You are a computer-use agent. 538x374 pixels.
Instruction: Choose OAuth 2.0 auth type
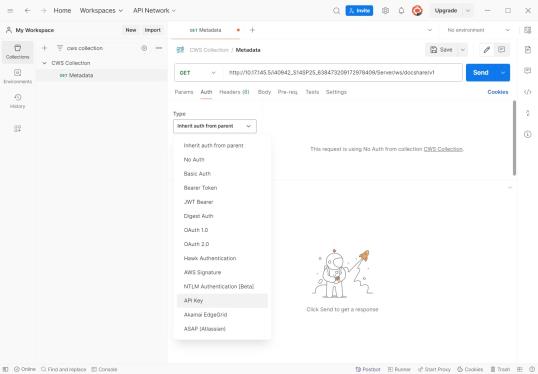point(222,244)
